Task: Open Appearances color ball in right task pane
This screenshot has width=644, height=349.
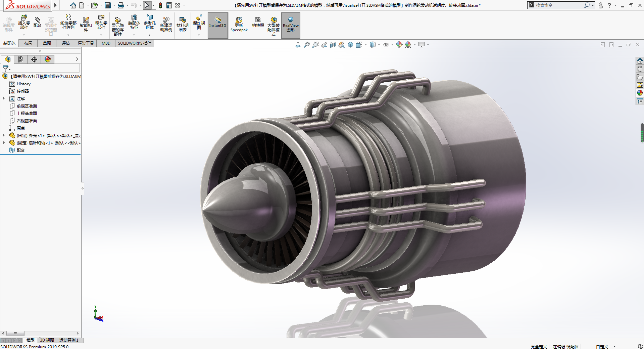Action: 640,93
